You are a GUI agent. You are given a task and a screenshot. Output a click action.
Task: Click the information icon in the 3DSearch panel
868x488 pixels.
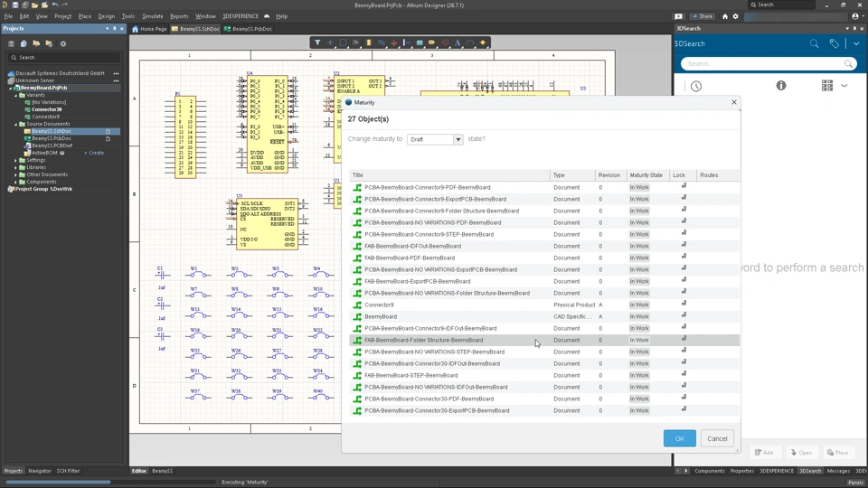(x=780, y=85)
